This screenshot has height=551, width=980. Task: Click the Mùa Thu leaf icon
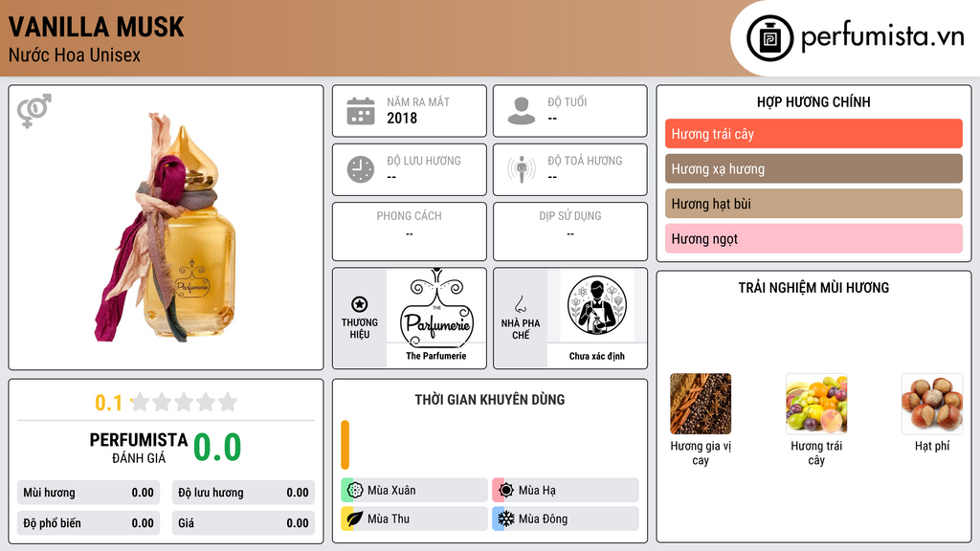tap(355, 518)
